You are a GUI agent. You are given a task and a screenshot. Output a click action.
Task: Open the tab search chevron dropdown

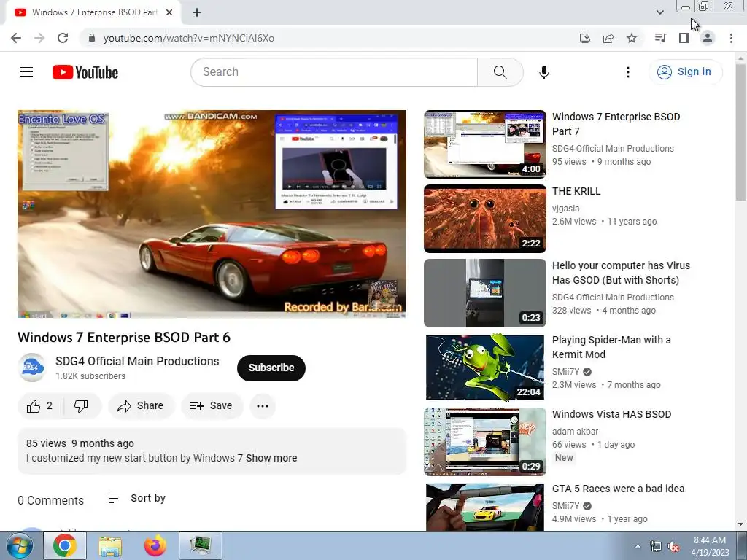tap(659, 12)
